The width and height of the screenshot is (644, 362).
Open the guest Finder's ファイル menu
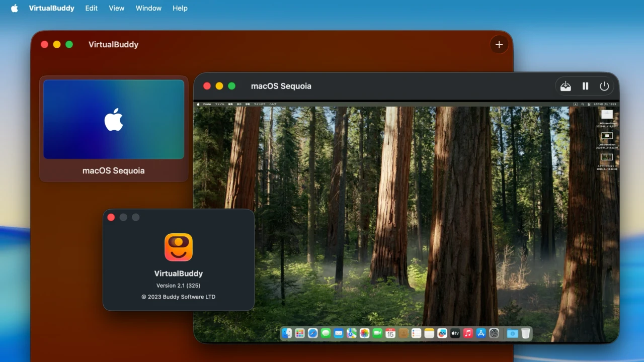click(219, 104)
